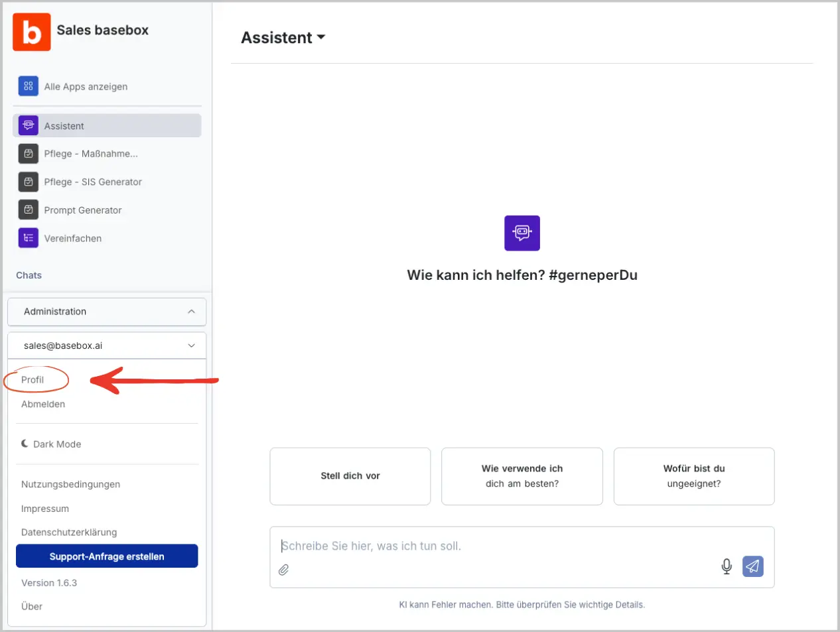The height and width of the screenshot is (632, 840).
Task: Open Profil from the account menu
Action: click(x=33, y=380)
